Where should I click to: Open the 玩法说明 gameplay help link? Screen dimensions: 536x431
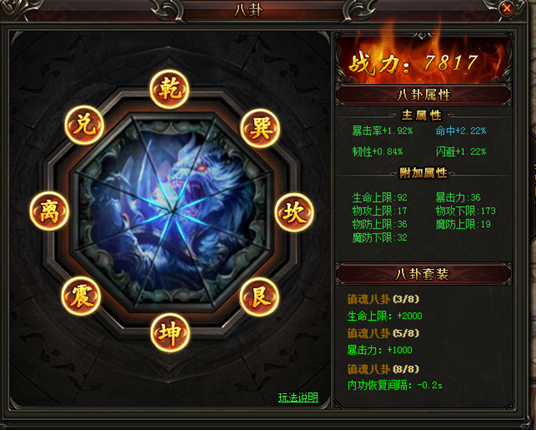point(298,397)
